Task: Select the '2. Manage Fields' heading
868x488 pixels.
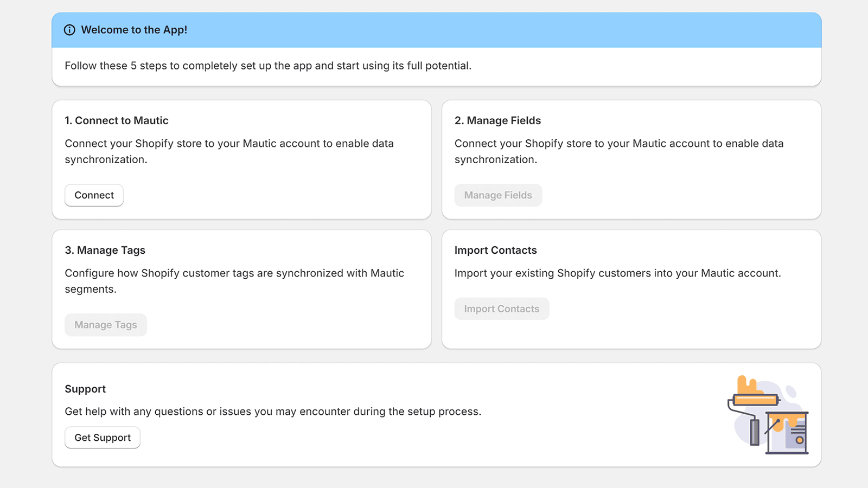Action: tap(497, 120)
